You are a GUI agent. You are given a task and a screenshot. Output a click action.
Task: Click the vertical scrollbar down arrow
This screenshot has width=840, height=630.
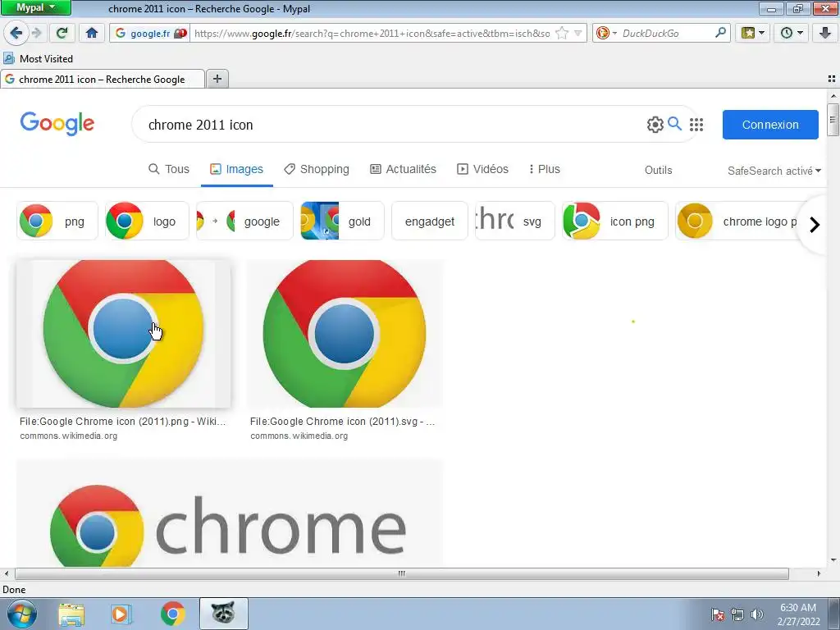[x=833, y=560]
